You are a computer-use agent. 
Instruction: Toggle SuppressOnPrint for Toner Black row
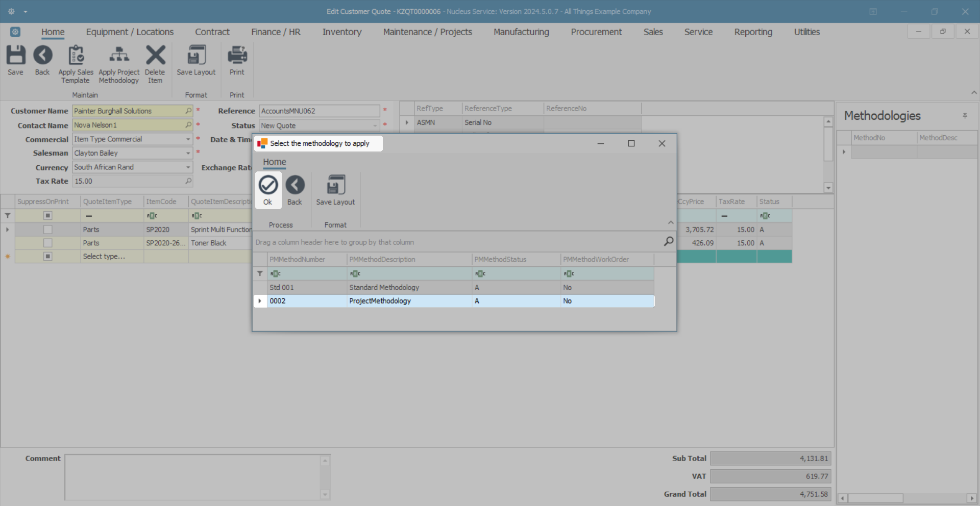[x=47, y=243]
